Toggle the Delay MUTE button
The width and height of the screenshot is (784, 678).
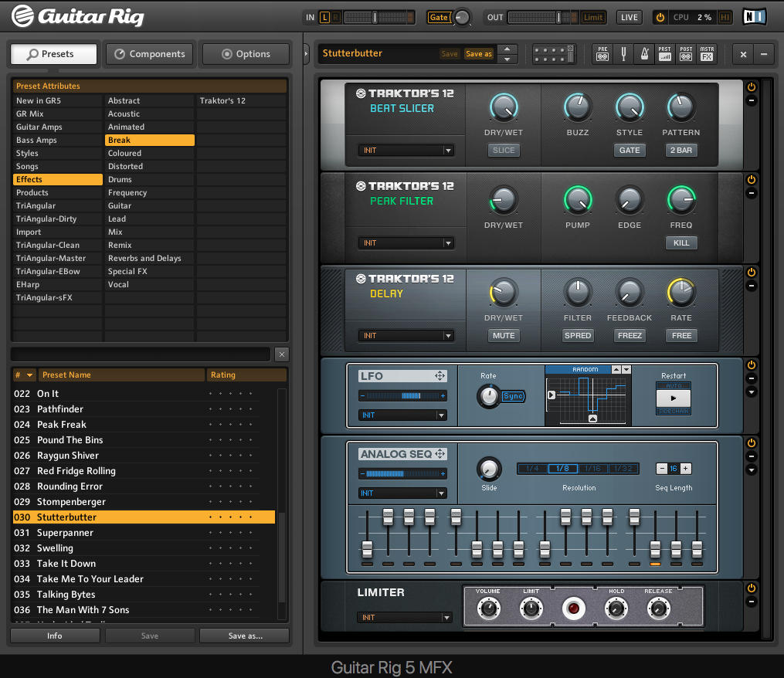pyautogui.click(x=504, y=335)
